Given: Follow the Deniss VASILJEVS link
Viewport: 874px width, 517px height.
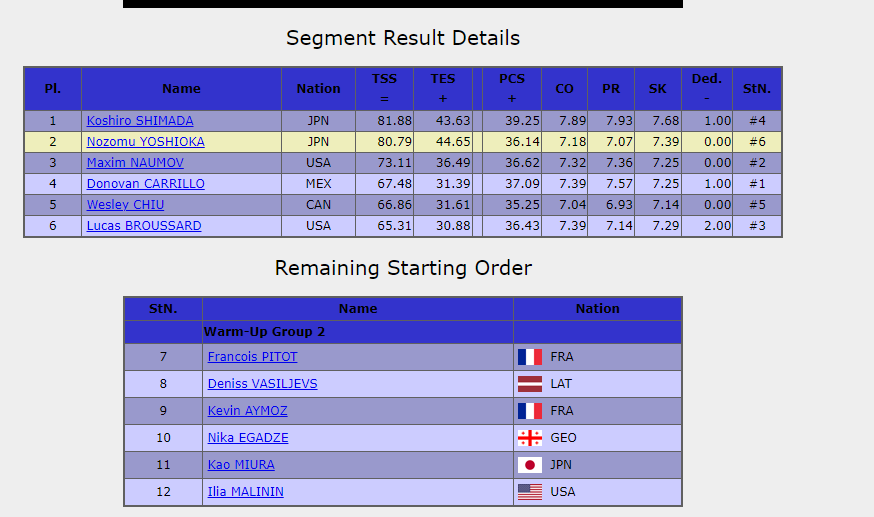Looking at the screenshot, I should [262, 384].
